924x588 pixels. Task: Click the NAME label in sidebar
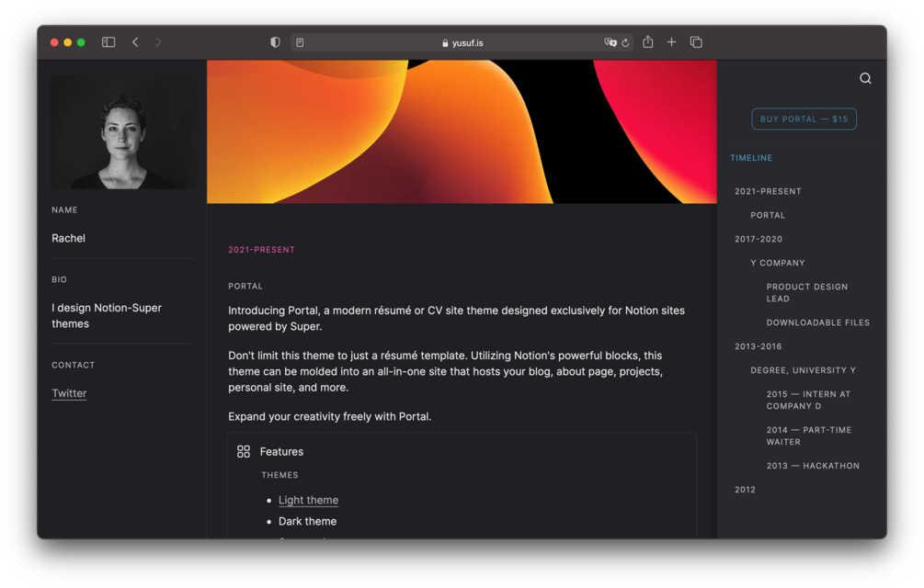pyautogui.click(x=64, y=210)
